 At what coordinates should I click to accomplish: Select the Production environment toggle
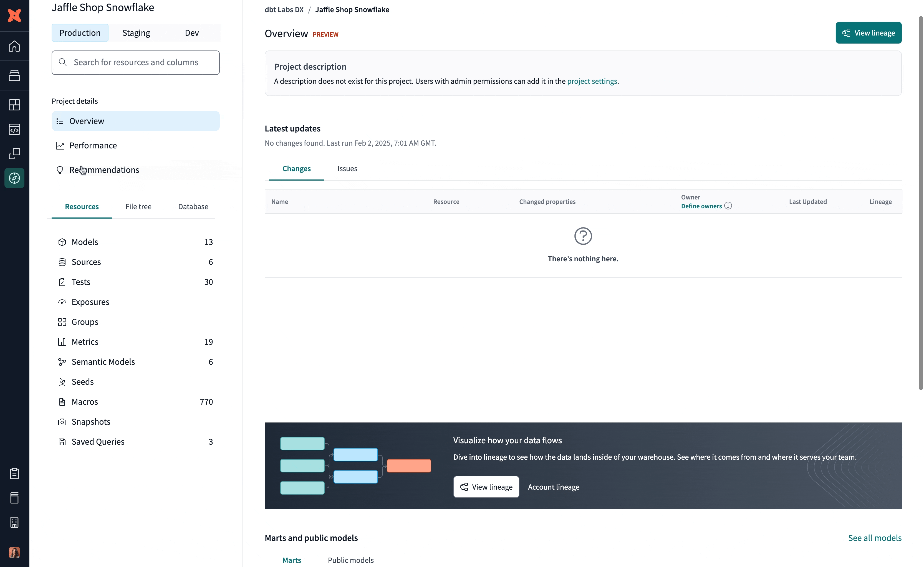(80, 33)
